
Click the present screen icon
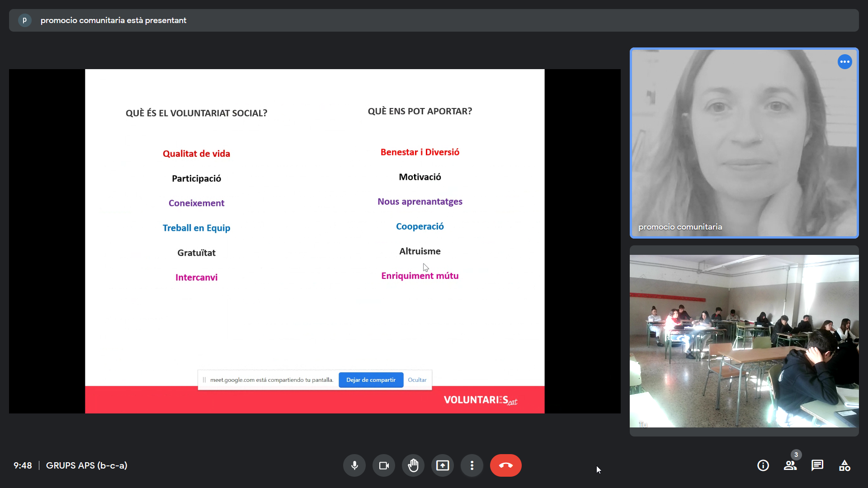443,465
